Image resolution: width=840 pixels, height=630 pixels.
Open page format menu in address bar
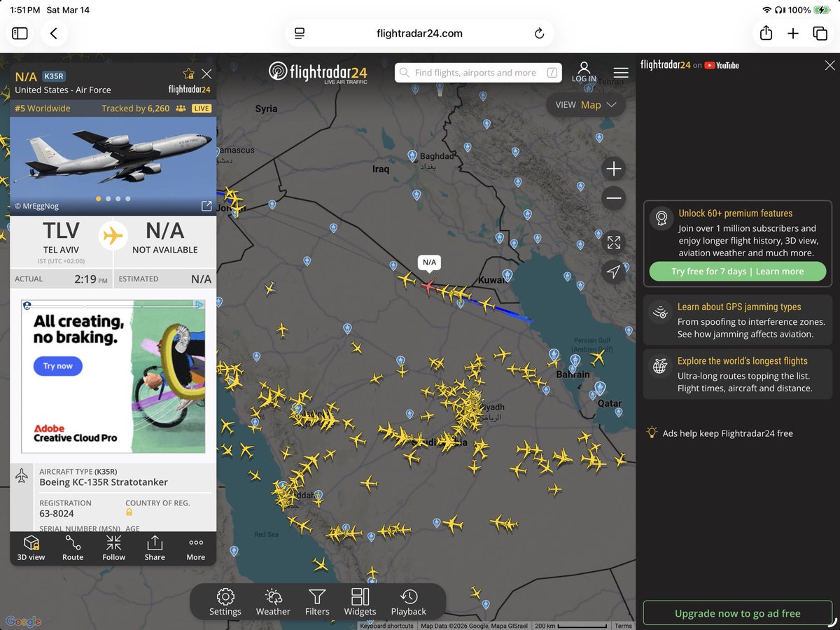click(300, 34)
